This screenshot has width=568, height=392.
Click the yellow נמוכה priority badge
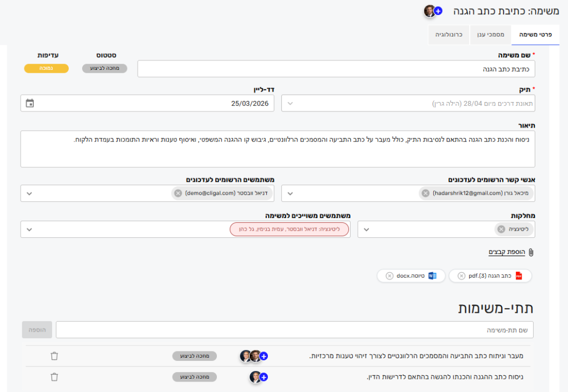coord(46,69)
